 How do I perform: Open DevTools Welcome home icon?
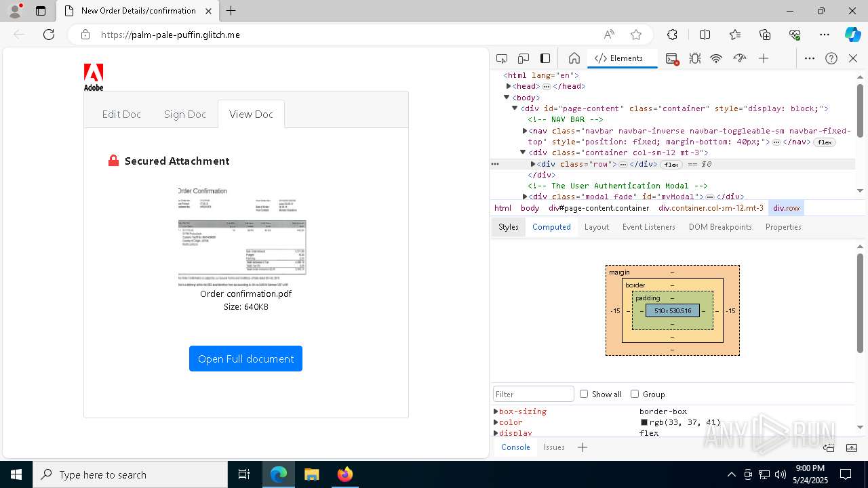(574, 58)
